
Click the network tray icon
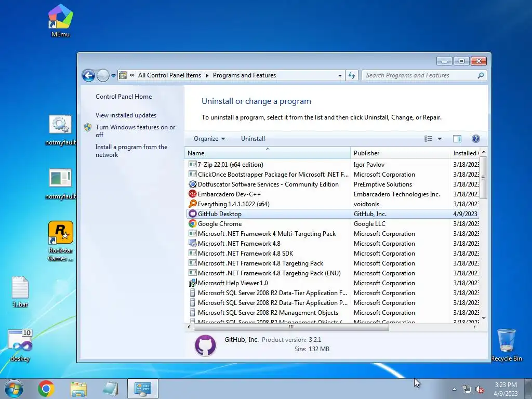(467, 390)
